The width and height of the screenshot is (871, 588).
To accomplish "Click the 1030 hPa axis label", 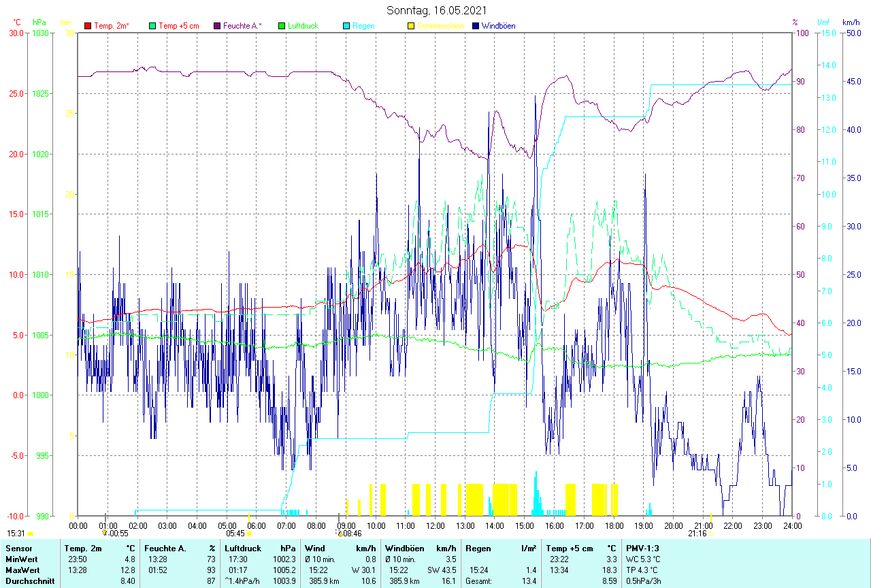I will pyautogui.click(x=41, y=33).
